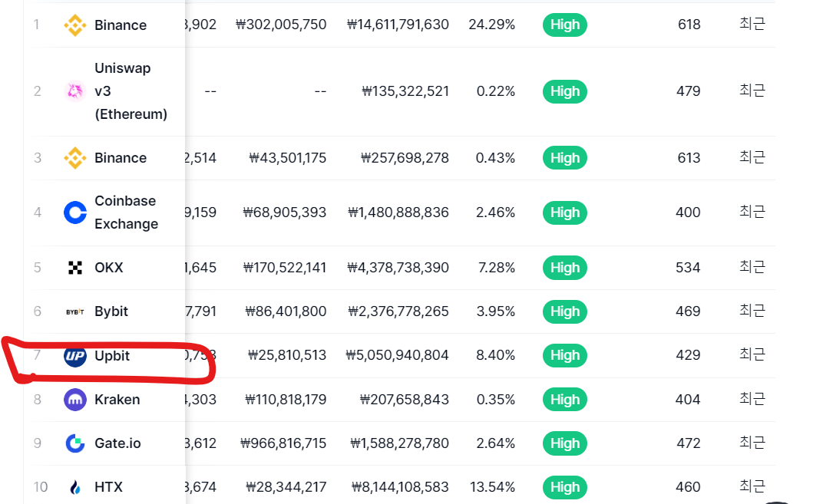Image resolution: width=813 pixels, height=504 pixels.
Task: Click the High badge in HTX row
Action: 564,487
